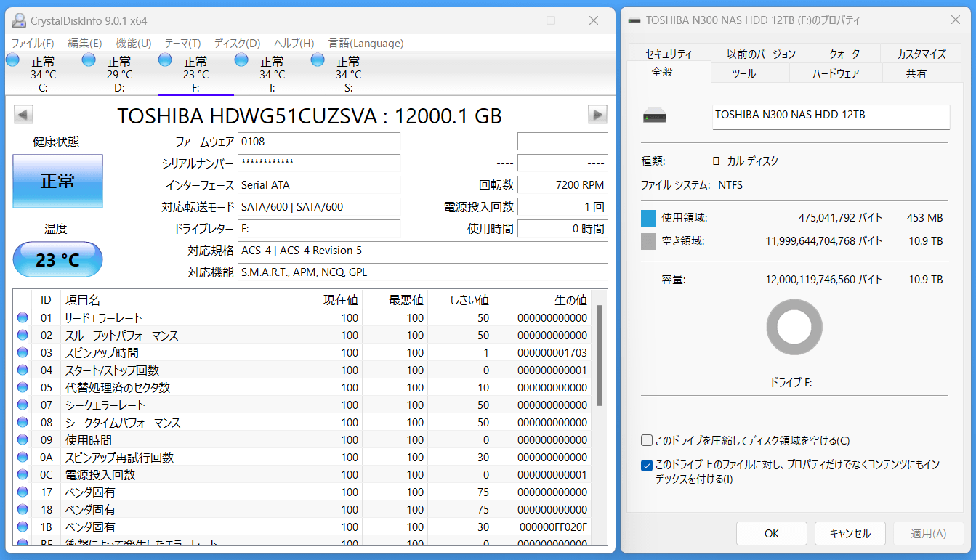Screen dimensions: 976x560
Task: Click raw value 000000FF020F
Action: [x=552, y=527]
